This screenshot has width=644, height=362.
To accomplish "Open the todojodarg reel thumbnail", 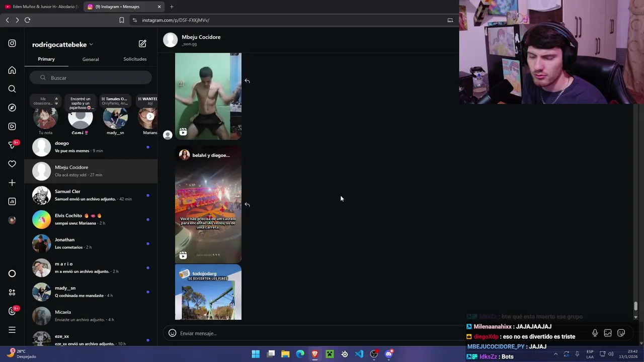I will pyautogui.click(x=208, y=292).
